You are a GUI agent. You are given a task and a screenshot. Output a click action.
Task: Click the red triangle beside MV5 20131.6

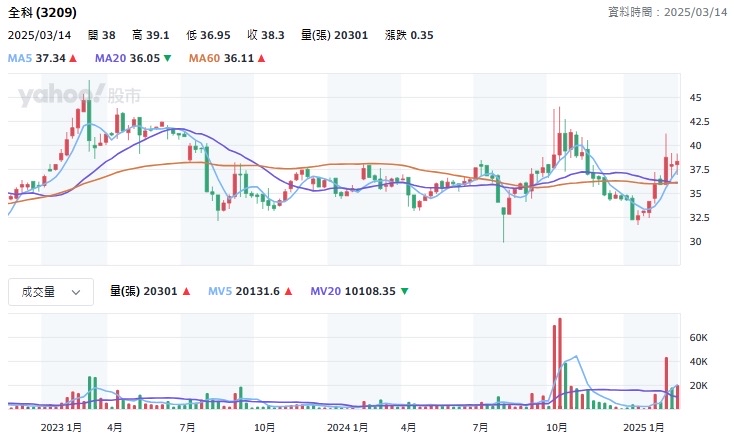click(288, 292)
